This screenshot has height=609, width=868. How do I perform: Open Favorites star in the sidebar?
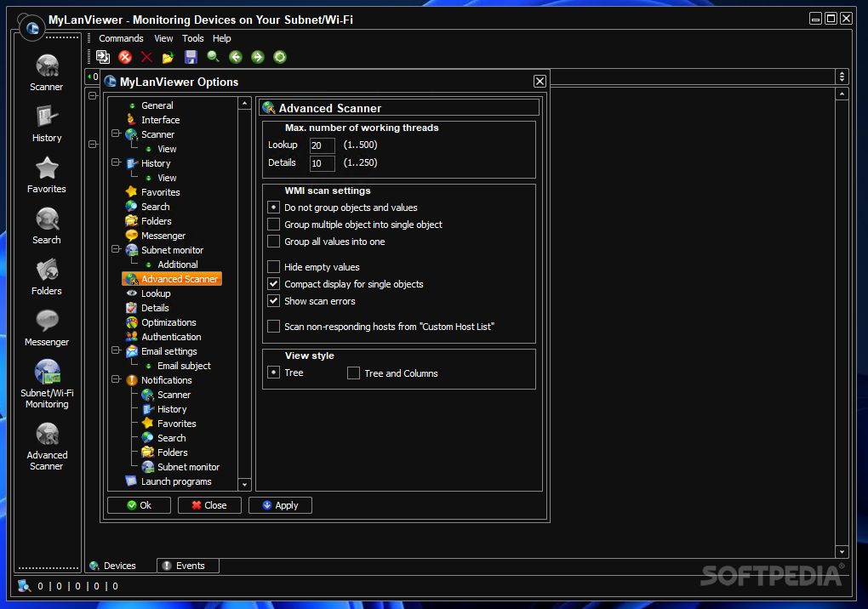[x=47, y=175]
